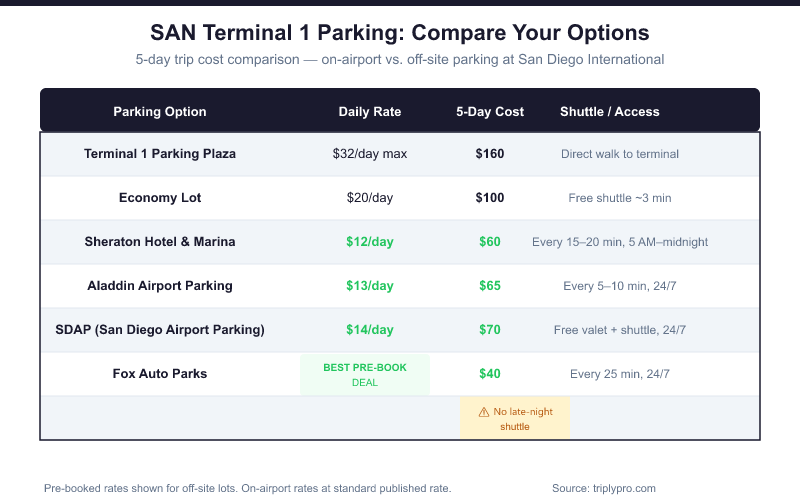Click the 'SAN Terminal 1 Parking' main title

(x=400, y=33)
